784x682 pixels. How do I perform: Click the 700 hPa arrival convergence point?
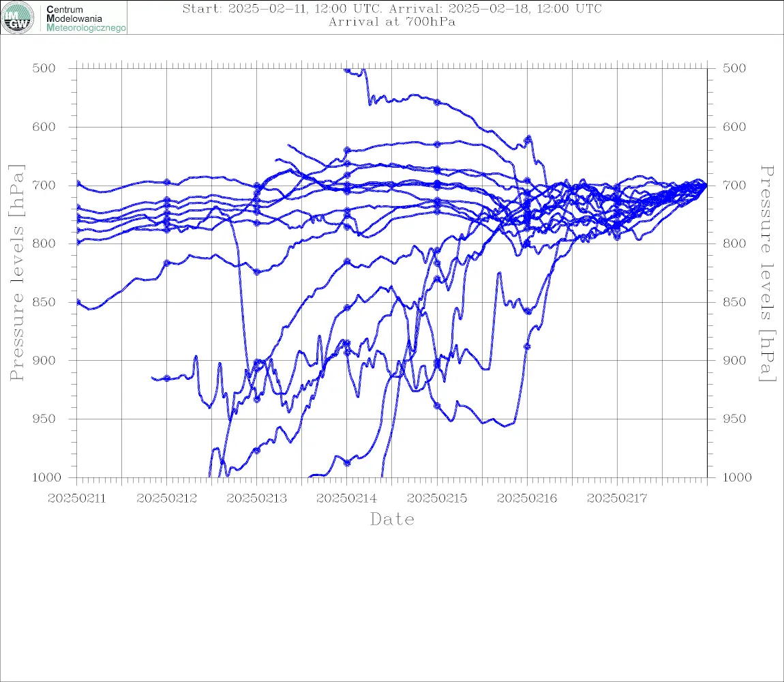pyautogui.click(x=705, y=185)
